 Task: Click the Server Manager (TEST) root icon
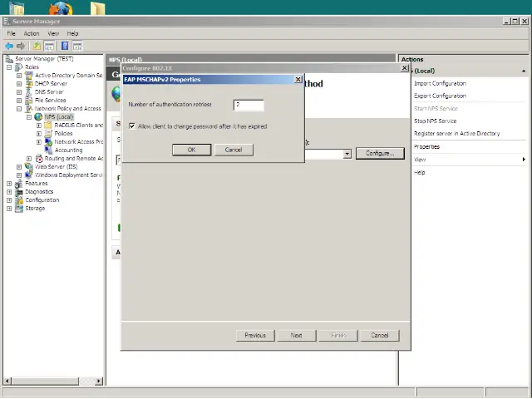(x=9, y=59)
